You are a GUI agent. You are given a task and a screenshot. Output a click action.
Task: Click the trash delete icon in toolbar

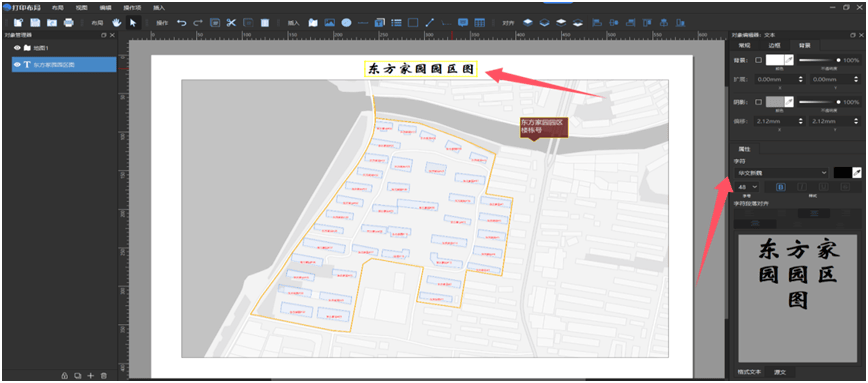(265, 23)
